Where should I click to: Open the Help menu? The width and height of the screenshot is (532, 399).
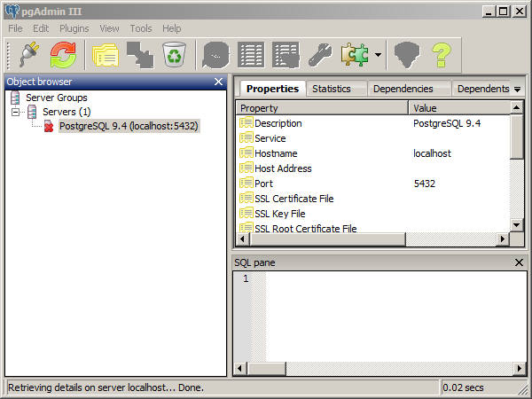[x=172, y=28]
